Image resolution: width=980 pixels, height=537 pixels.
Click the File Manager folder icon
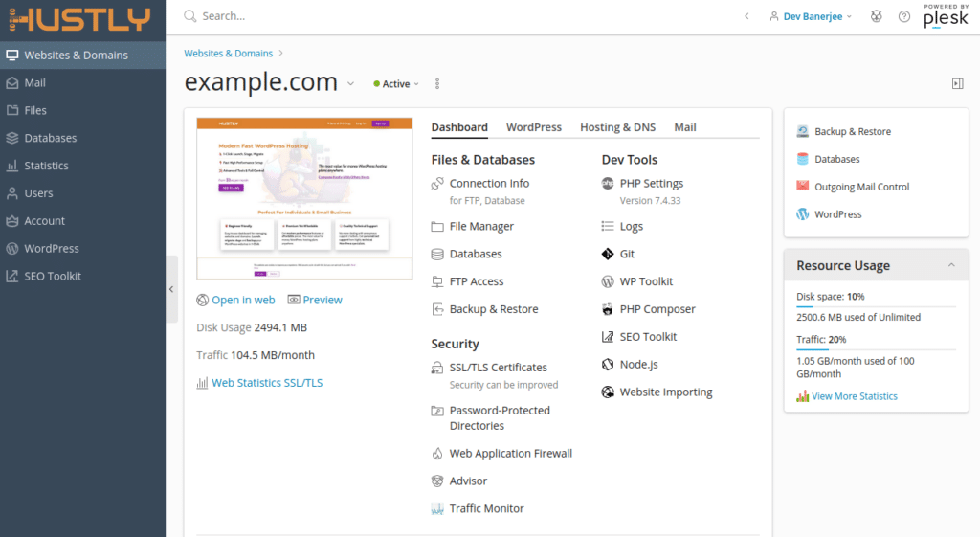tap(437, 226)
